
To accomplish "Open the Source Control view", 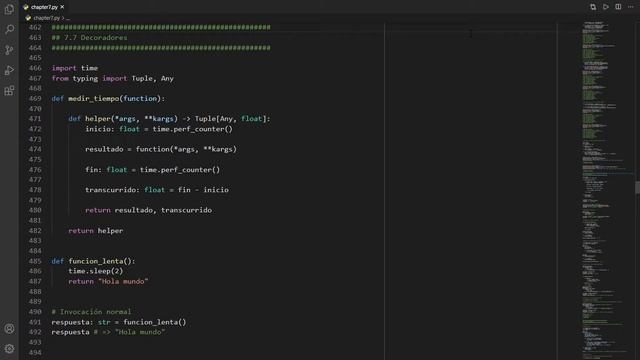I will click(9, 50).
